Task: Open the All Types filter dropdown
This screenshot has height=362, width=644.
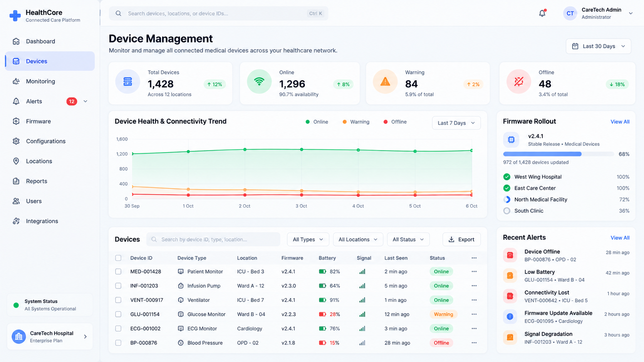Action: point(308,240)
